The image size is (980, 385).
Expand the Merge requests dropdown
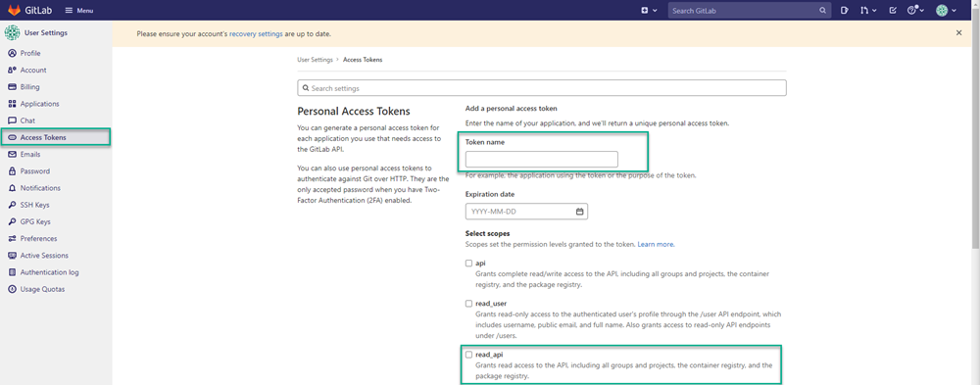[868, 10]
